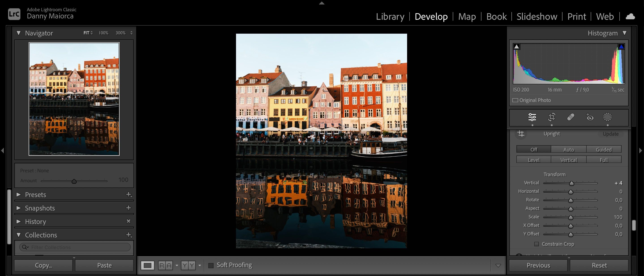Collapse the Collections panel

tap(19, 235)
